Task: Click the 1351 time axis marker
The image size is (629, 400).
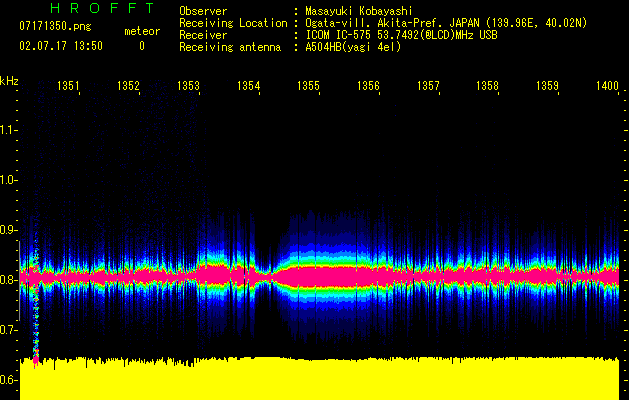Action: tap(68, 85)
